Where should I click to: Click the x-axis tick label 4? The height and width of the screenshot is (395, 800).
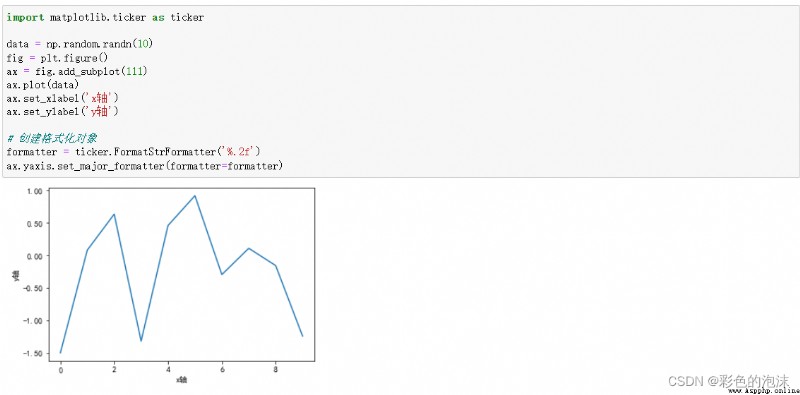pyautogui.click(x=167, y=369)
